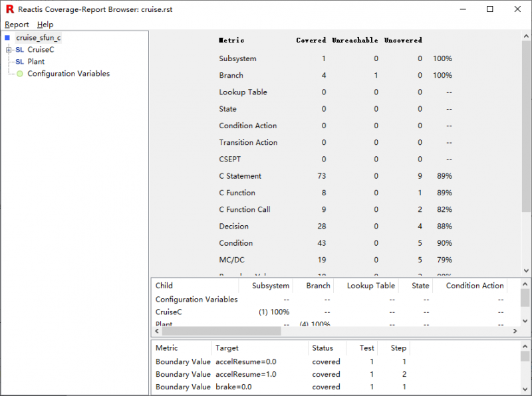Select Configuration Variables in the tree
This screenshot has height=396, width=532.
click(x=68, y=74)
